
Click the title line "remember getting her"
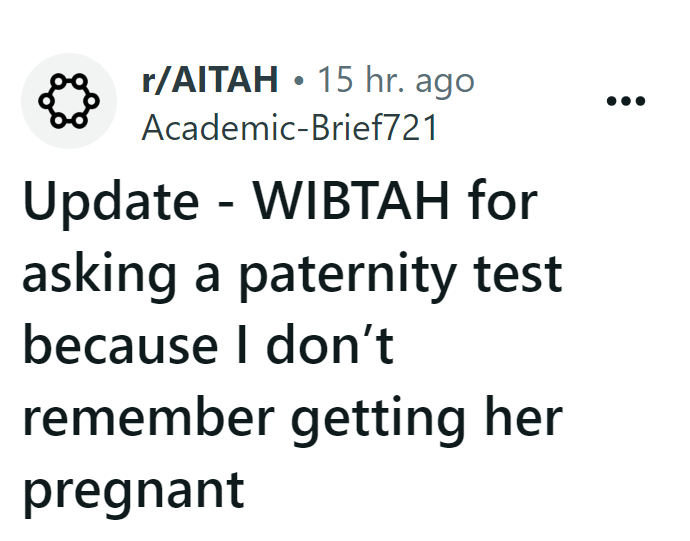point(292,417)
